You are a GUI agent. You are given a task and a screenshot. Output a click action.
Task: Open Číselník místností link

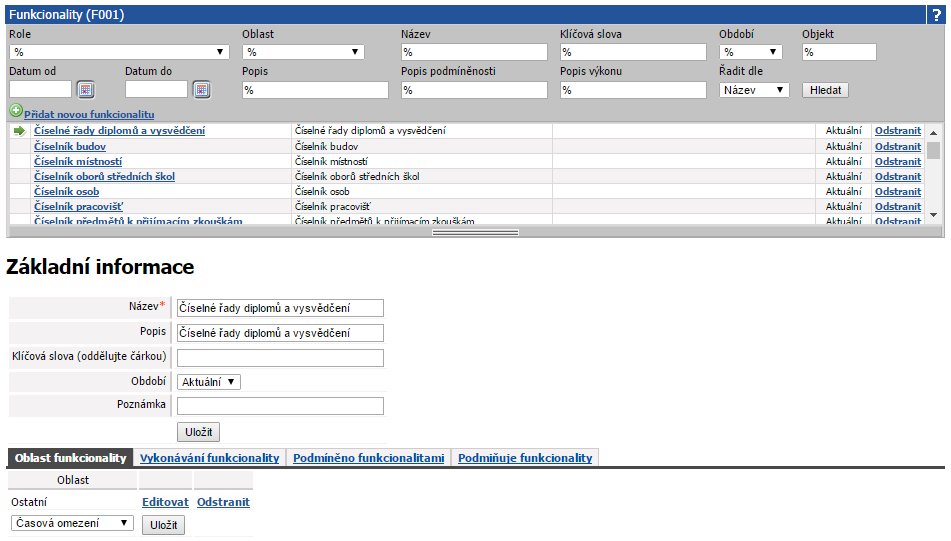pyautogui.click(x=78, y=161)
